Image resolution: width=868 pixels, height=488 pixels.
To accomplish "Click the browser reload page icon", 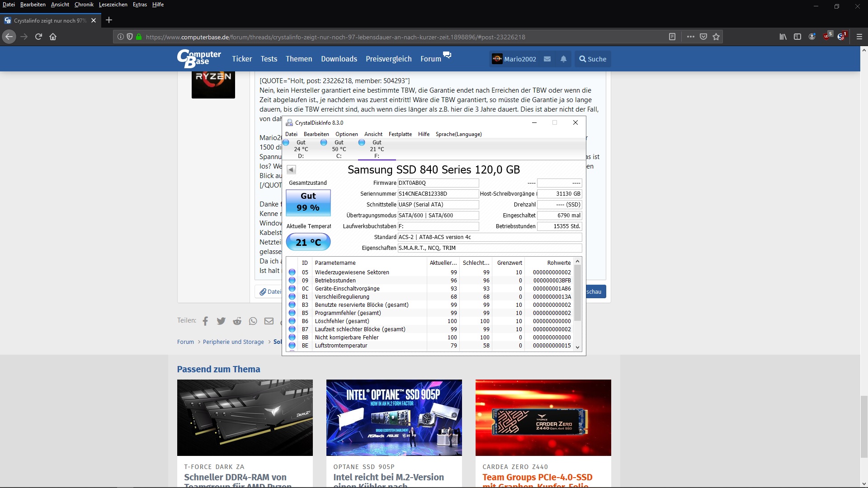I will click(38, 37).
